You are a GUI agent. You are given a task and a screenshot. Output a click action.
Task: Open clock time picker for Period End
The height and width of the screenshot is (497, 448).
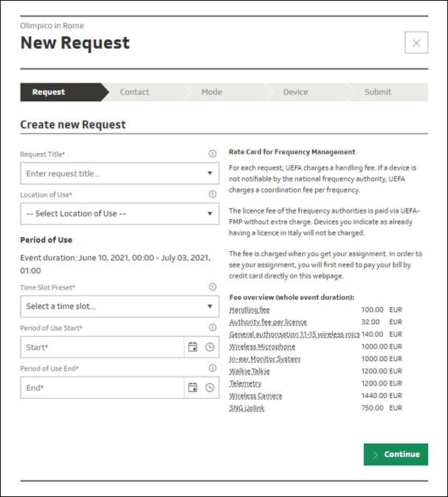pos(210,388)
